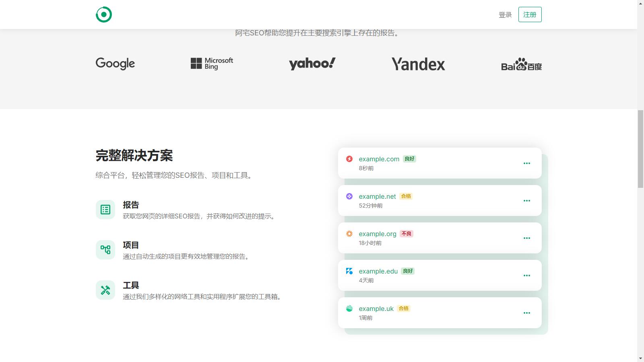Open the ellipsis menu for example.uk
This screenshot has width=644, height=362.
(526, 313)
